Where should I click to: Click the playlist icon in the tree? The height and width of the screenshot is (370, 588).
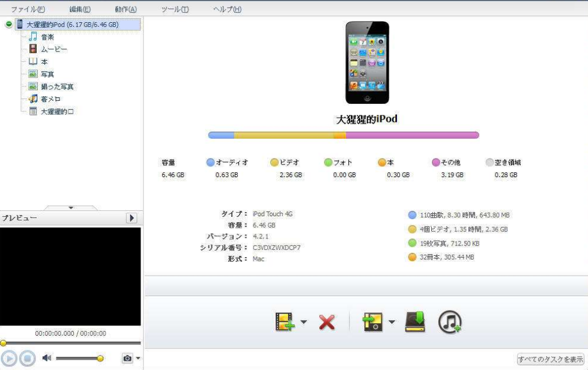coord(33,111)
